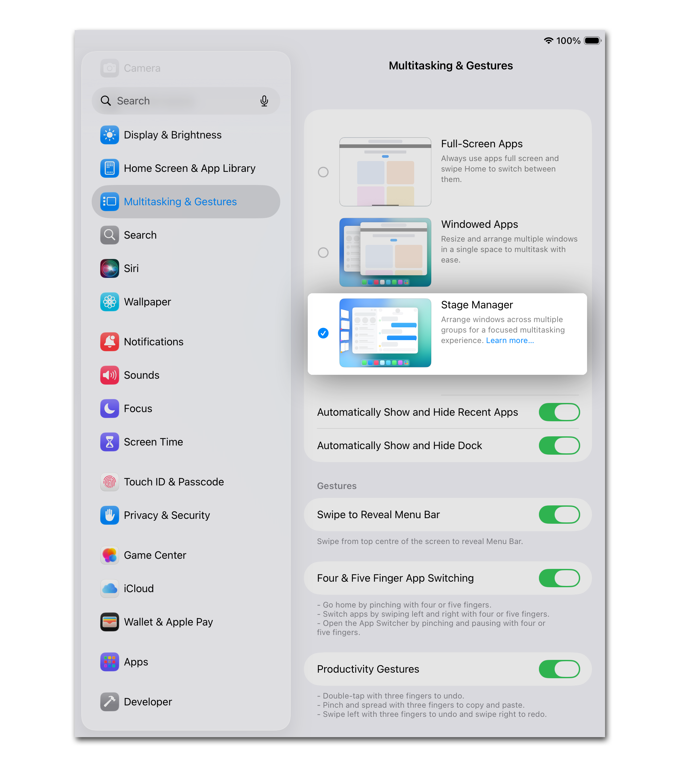700x763 pixels.
Task: Open the iCloud label
Action: (x=138, y=589)
